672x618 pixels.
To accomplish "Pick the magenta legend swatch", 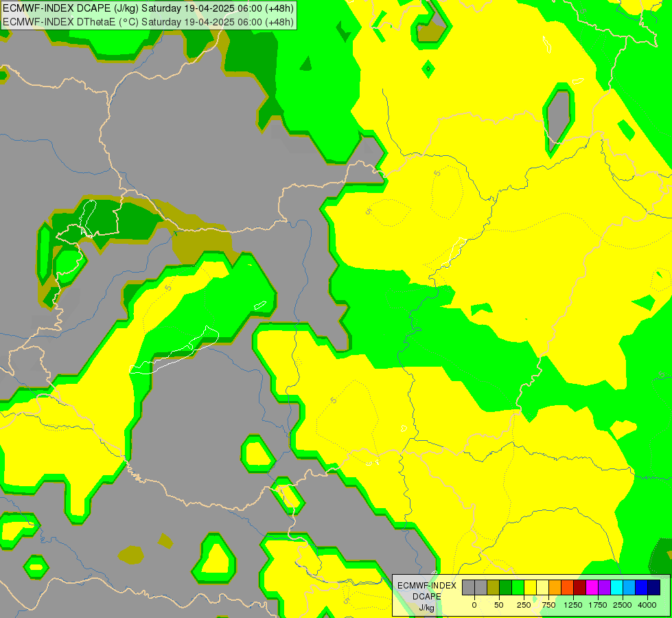I will pos(592,588).
